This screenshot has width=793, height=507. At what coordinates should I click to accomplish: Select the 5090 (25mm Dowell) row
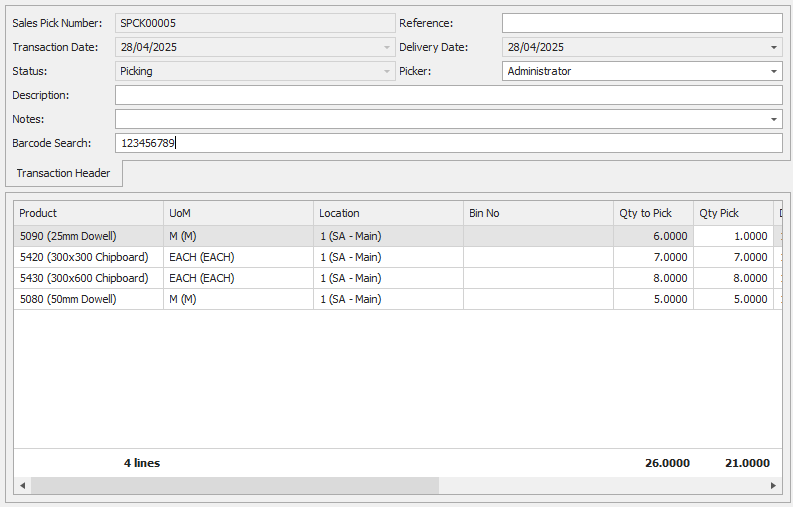pyautogui.click(x=88, y=236)
